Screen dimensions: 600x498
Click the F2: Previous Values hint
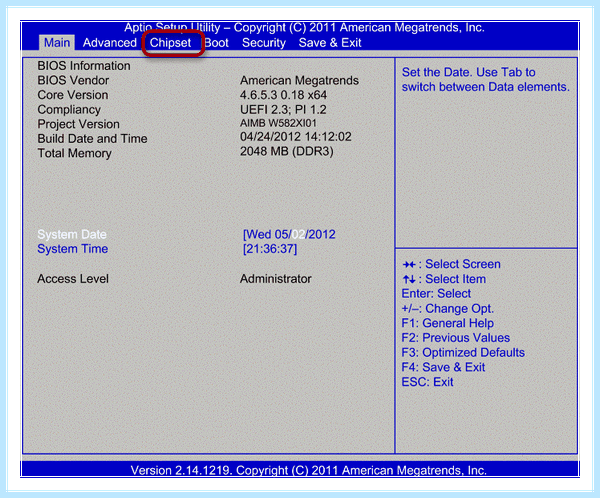tap(456, 338)
